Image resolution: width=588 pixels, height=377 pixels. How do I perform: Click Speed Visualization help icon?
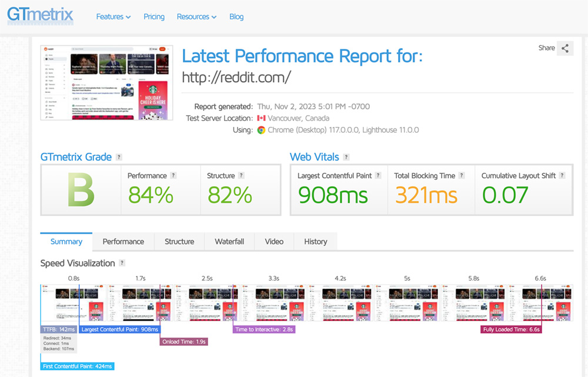(x=122, y=263)
